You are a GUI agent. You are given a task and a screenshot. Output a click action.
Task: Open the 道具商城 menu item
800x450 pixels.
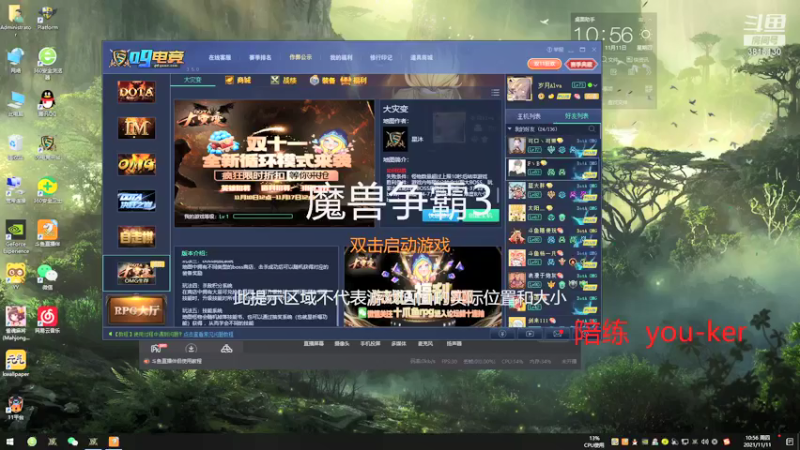pyautogui.click(x=421, y=58)
